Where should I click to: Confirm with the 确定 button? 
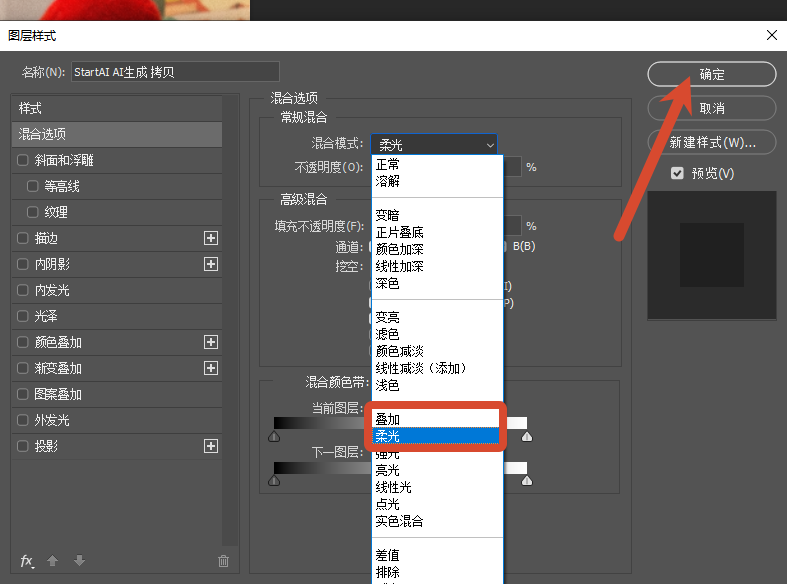pyautogui.click(x=712, y=74)
